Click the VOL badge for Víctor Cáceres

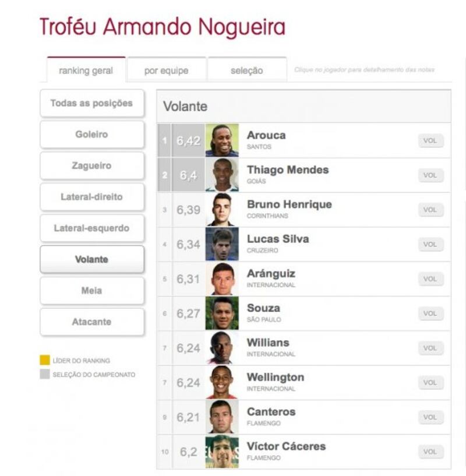[430, 452]
